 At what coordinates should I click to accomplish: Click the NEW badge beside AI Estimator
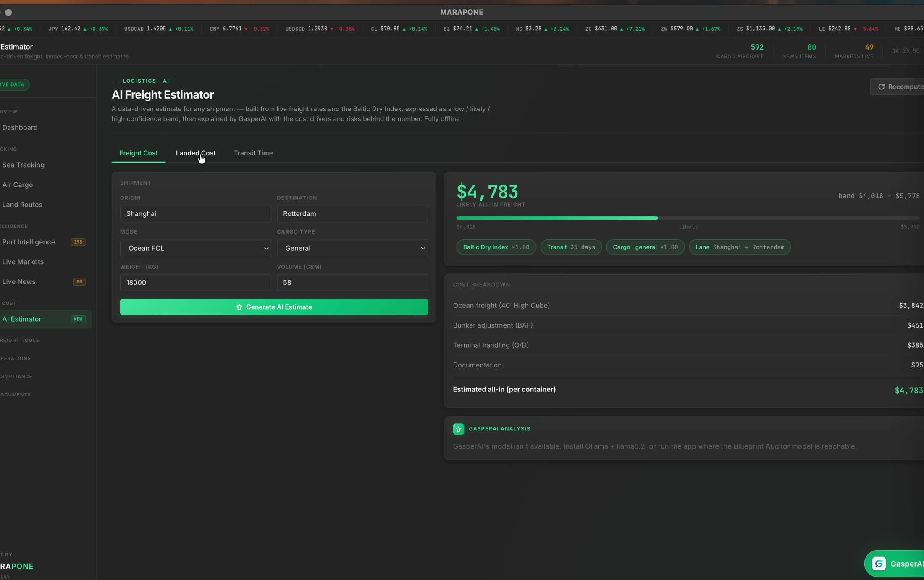pyautogui.click(x=78, y=319)
